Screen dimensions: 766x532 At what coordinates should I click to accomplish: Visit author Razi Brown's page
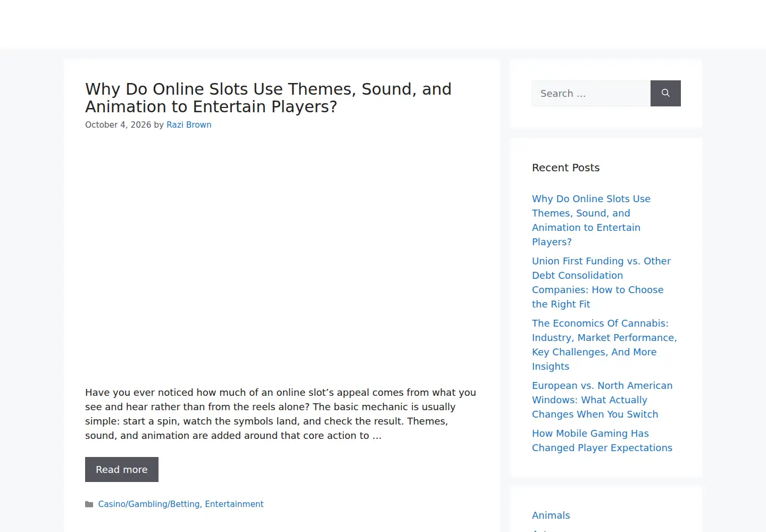click(189, 124)
